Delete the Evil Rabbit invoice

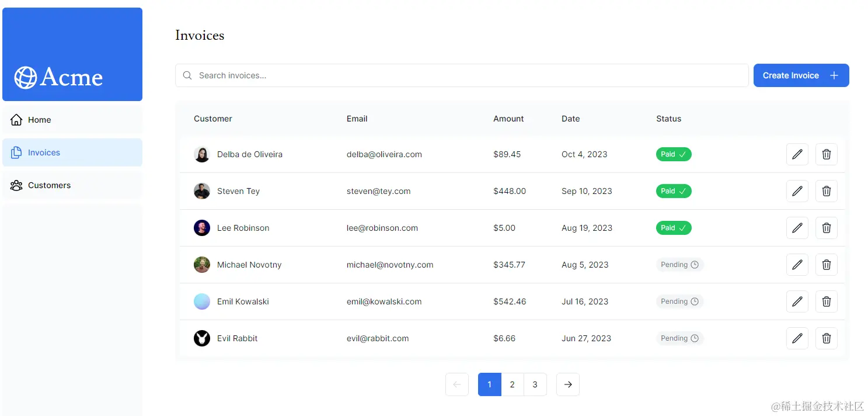click(826, 338)
